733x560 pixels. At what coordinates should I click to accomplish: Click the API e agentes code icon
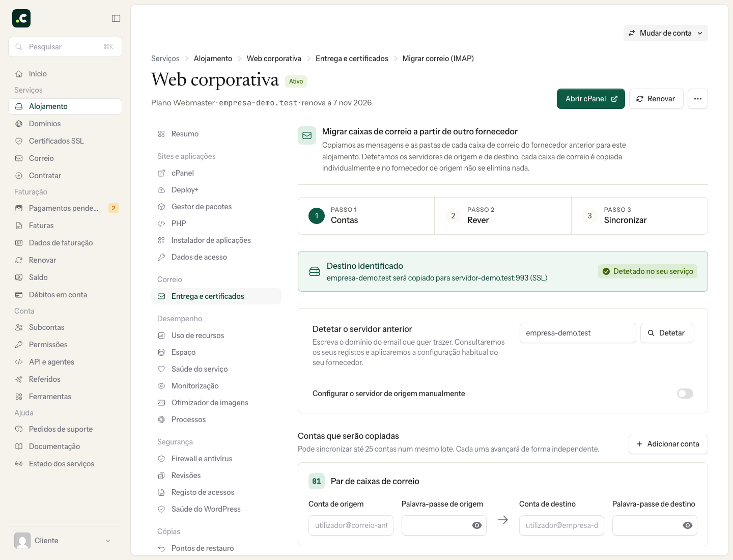point(19,362)
